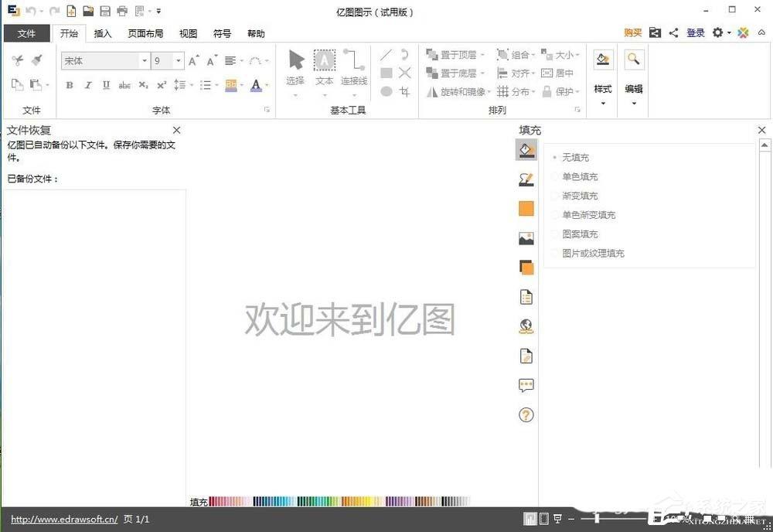
Task: Apply Bold formatting
Action: click(70, 85)
